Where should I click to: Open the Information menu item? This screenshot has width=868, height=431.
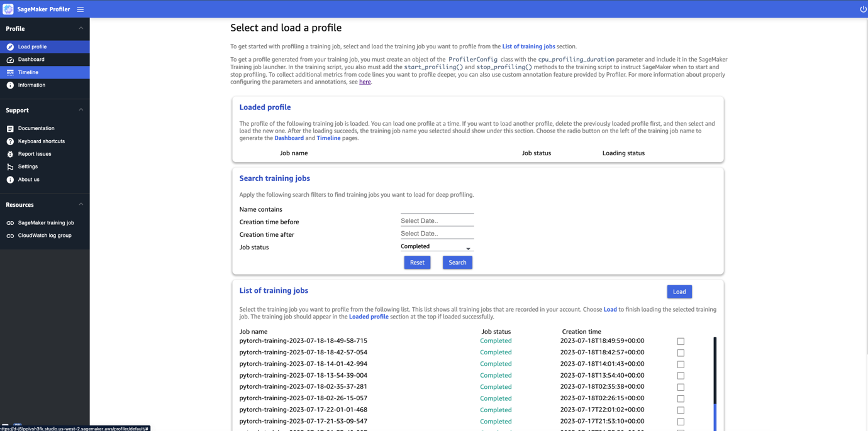(45, 85)
